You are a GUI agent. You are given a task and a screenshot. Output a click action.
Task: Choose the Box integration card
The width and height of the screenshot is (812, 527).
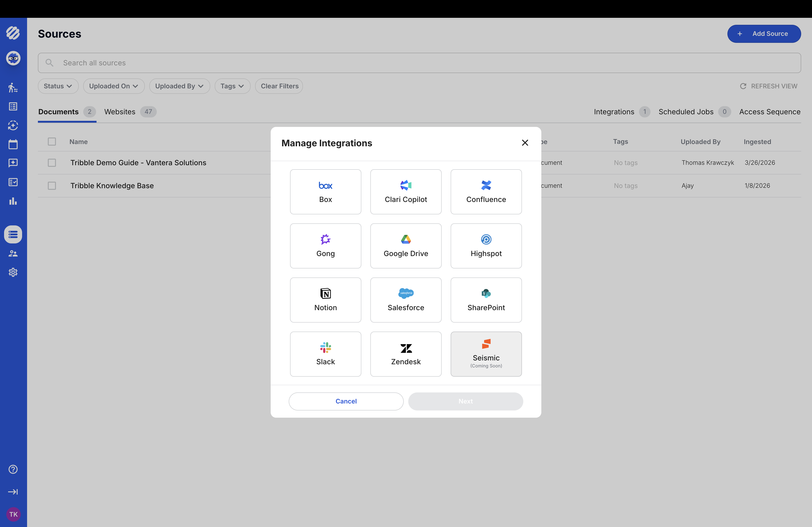[x=325, y=192]
